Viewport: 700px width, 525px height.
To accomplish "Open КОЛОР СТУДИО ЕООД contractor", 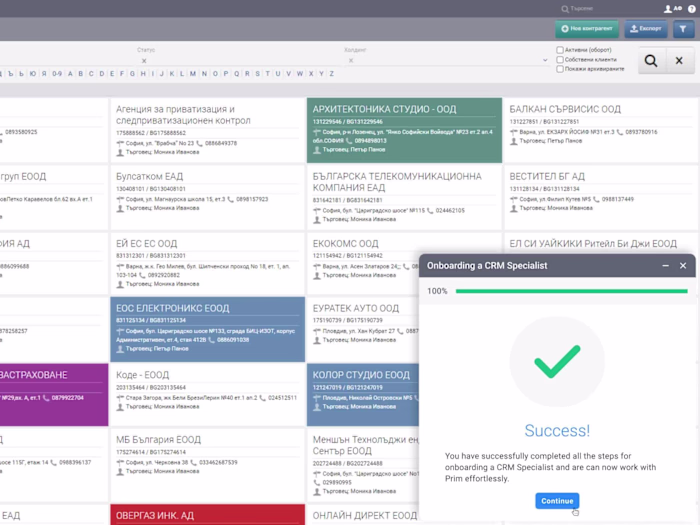I will click(x=361, y=375).
